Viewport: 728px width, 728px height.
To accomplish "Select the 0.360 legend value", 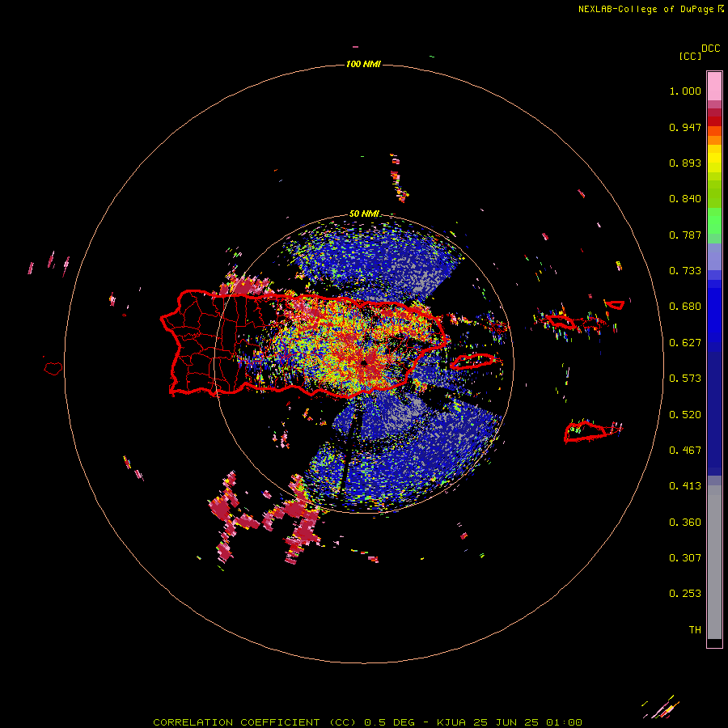I will (x=685, y=522).
